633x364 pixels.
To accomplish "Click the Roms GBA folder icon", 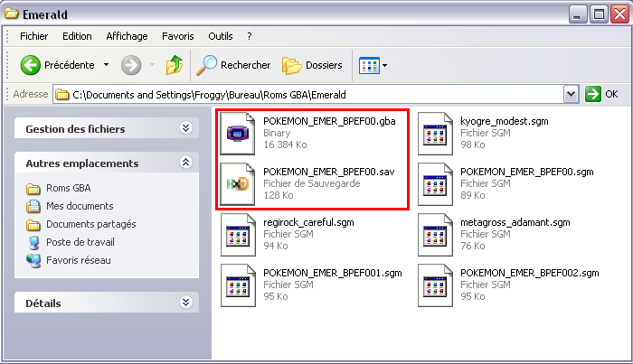I will 33,189.
